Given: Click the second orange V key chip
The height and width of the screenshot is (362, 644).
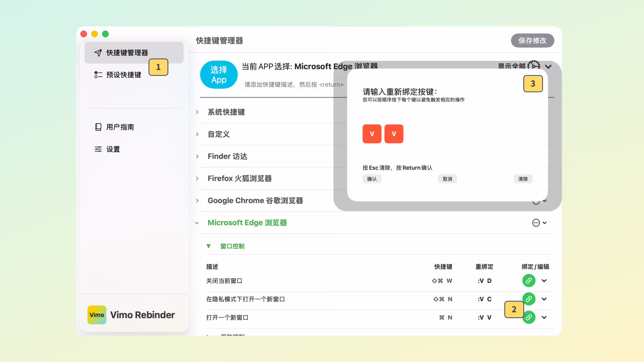Looking at the screenshot, I should pyautogui.click(x=394, y=134).
